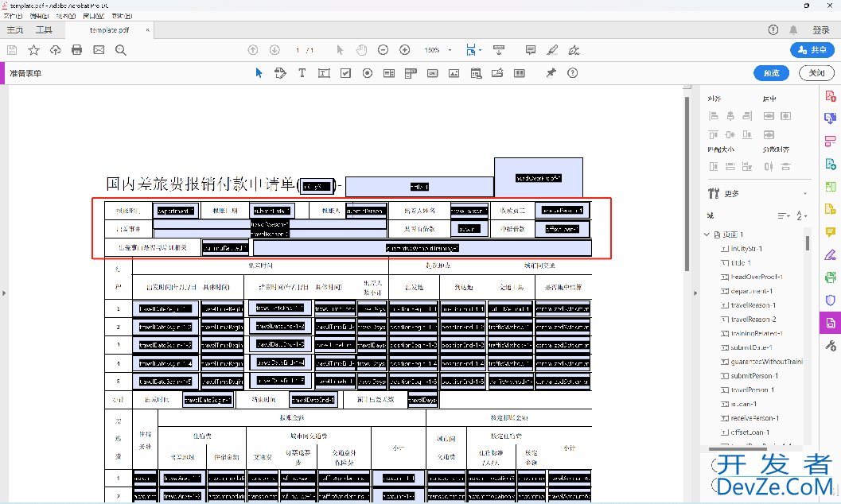The image size is (841, 504).
Task: Switch to the Home (主页) tab
Action: click(x=15, y=30)
